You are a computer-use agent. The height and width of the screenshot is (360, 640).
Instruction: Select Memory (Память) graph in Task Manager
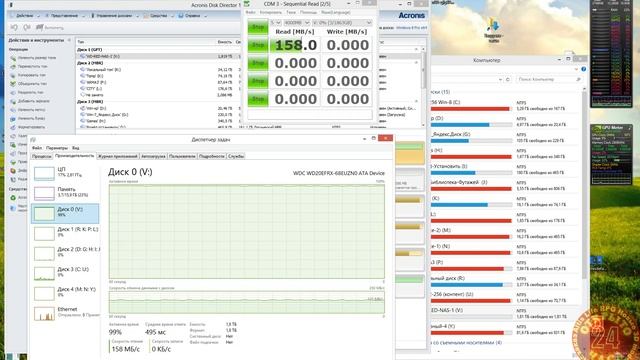tap(44, 193)
